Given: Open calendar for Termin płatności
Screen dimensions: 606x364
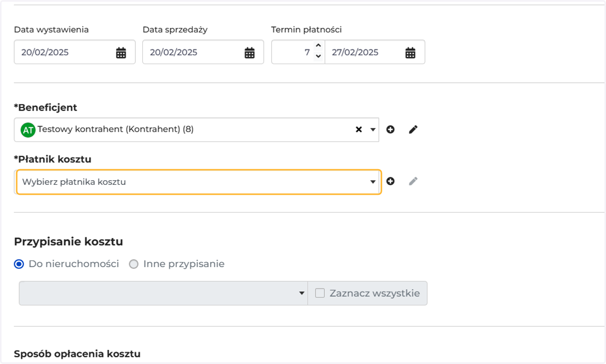Looking at the screenshot, I should (x=411, y=53).
